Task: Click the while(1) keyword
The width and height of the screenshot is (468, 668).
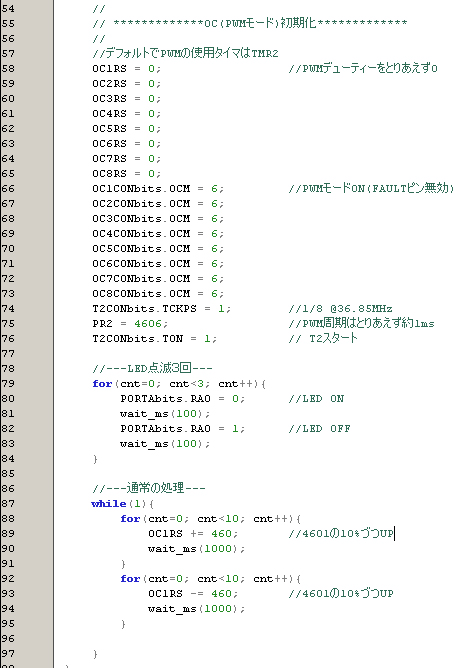Action: pos(109,504)
